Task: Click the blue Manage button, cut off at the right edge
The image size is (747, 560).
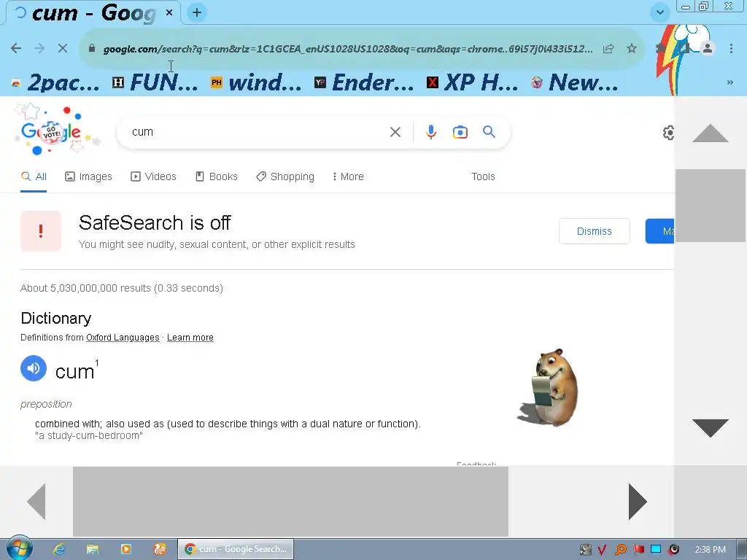Action: [659, 231]
